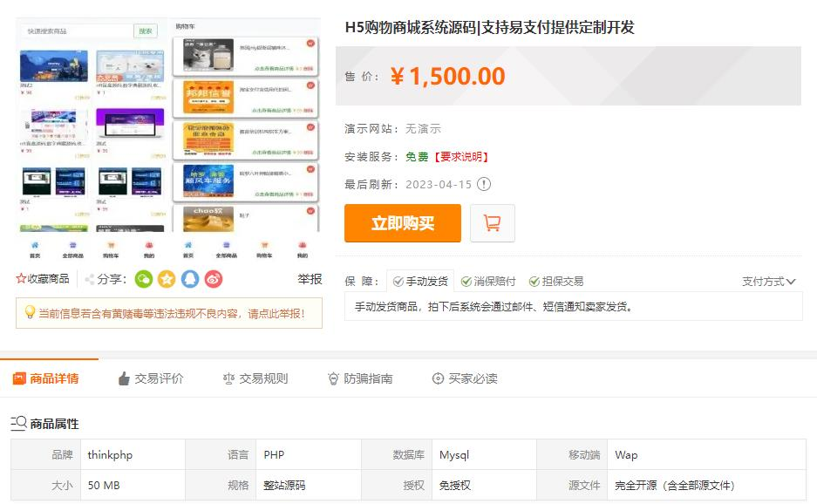Share to QZone with the star icon
This screenshot has height=504, width=817.
point(167,279)
